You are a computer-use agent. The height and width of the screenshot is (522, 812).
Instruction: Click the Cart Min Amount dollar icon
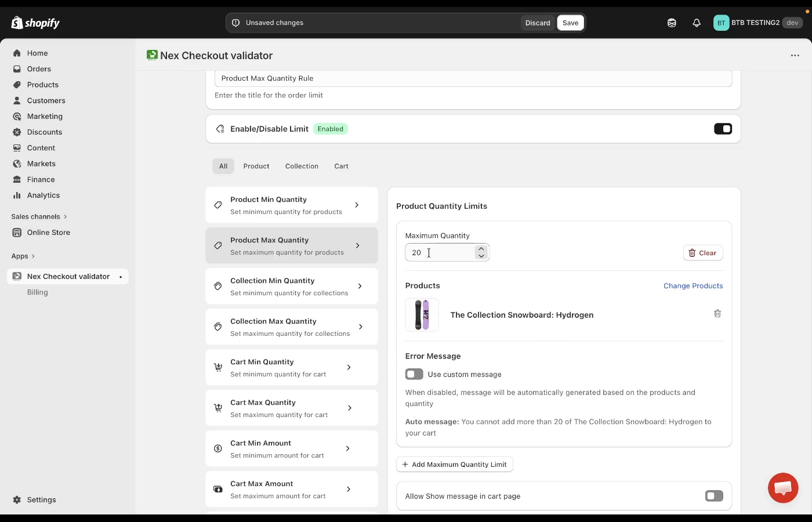pos(218,448)
